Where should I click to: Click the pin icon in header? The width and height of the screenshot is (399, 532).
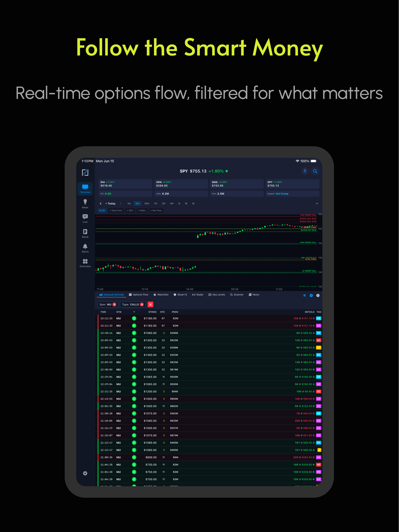pyautogui.click(x=305, y=171)
